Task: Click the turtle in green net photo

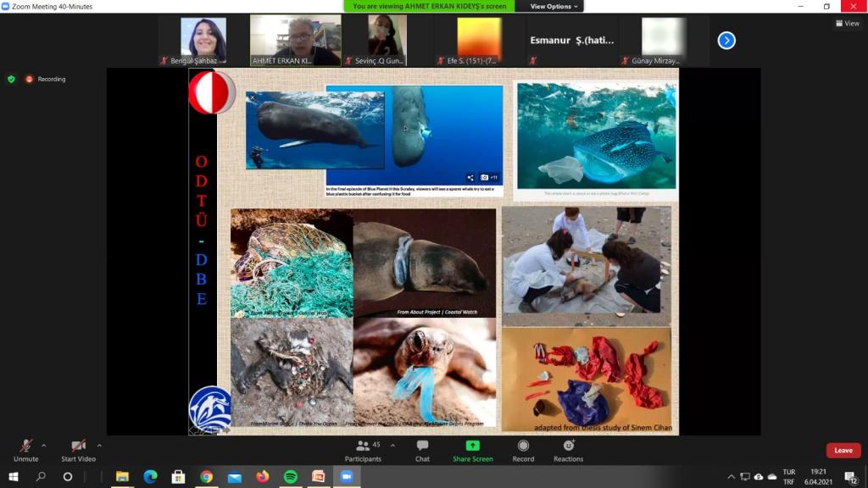Action: [292, 263]
